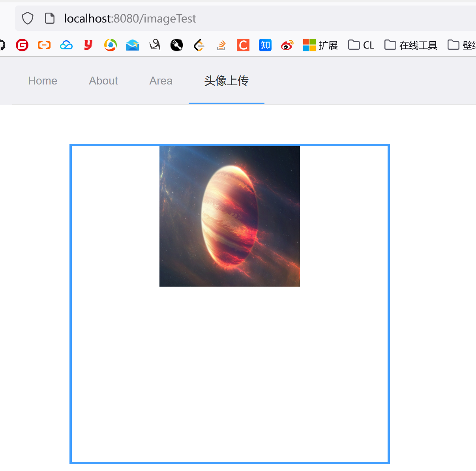Open the LeetCode bookmark icon
The height and width of the screenshot is (471, 476).
199,45
